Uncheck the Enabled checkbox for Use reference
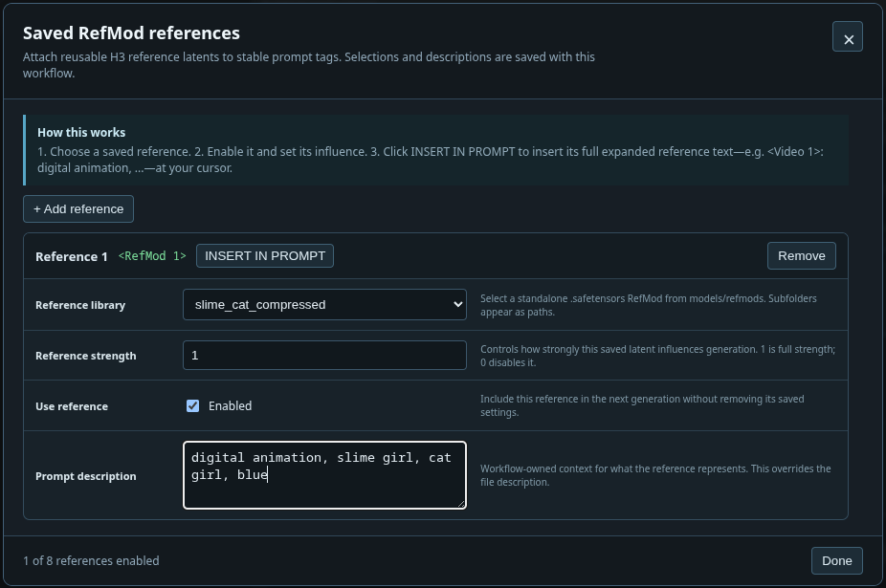This screenshot has height=588, width=886. [192, 405]
